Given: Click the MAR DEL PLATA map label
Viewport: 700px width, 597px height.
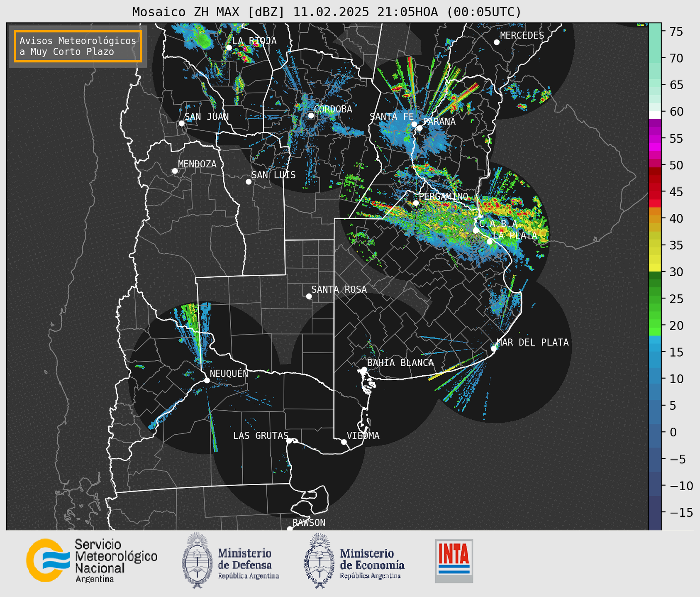Looking at the screenshot, I should pyautogui.click(x=532, y=343).
